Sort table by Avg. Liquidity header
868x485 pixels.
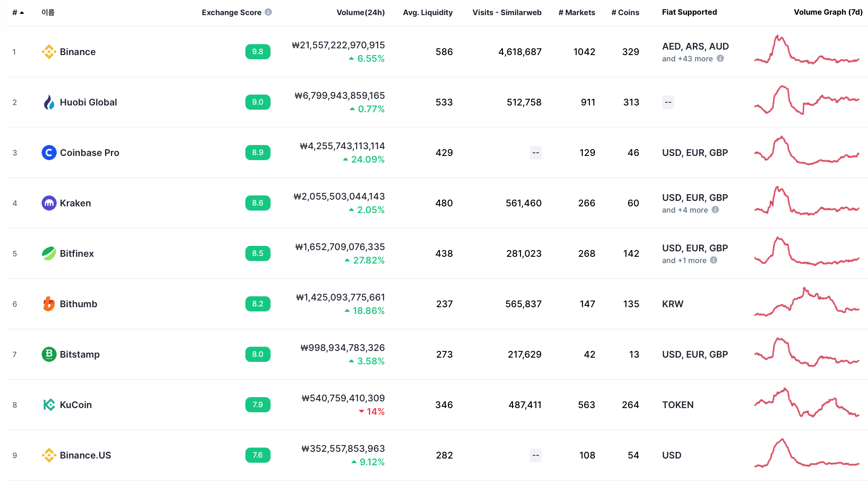[x=427, y=13]
